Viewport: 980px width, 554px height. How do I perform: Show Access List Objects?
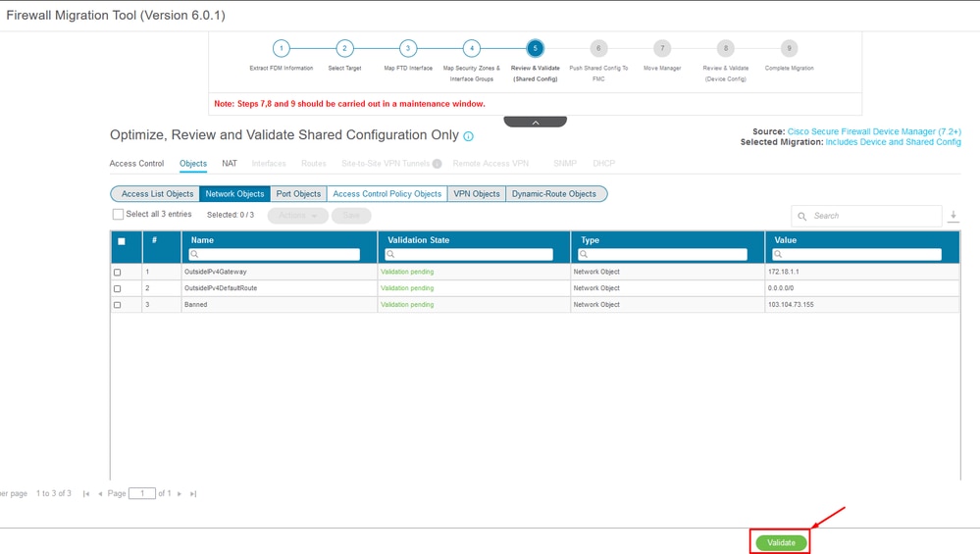point(156,194)
